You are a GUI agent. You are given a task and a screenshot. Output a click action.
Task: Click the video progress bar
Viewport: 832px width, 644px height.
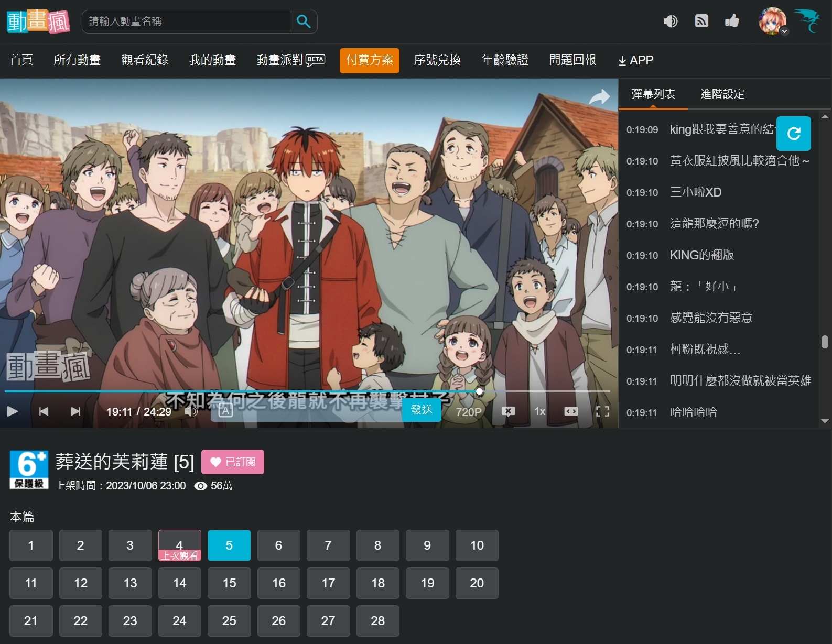coord(307,391)
